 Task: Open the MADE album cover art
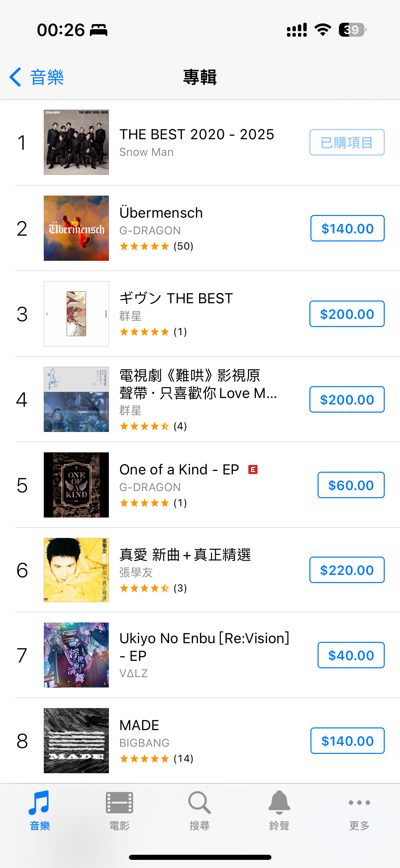pos(76,741)
